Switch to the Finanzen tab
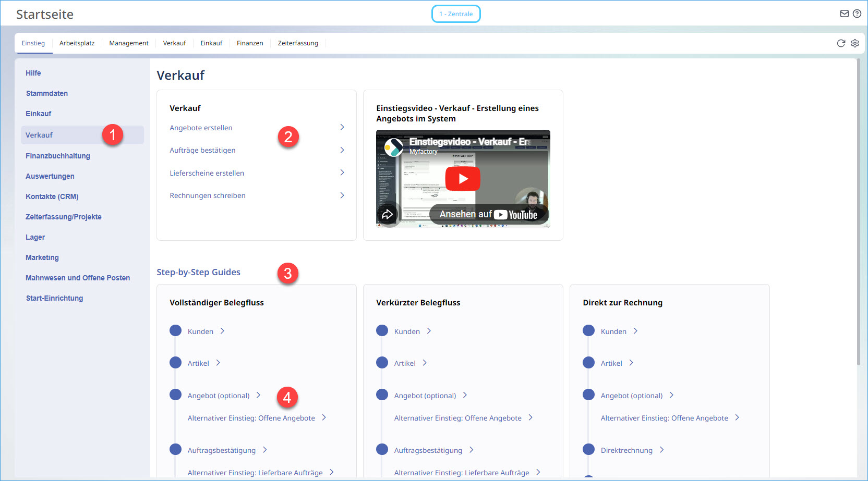868x481 pixels. (x=250, y=43)
